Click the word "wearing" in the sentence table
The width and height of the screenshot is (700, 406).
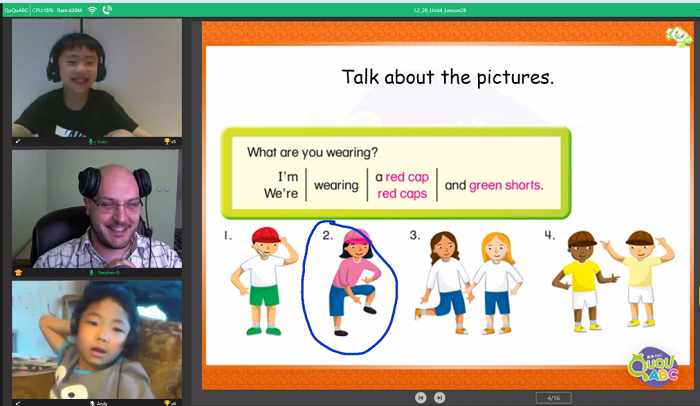tap(336, 185)
